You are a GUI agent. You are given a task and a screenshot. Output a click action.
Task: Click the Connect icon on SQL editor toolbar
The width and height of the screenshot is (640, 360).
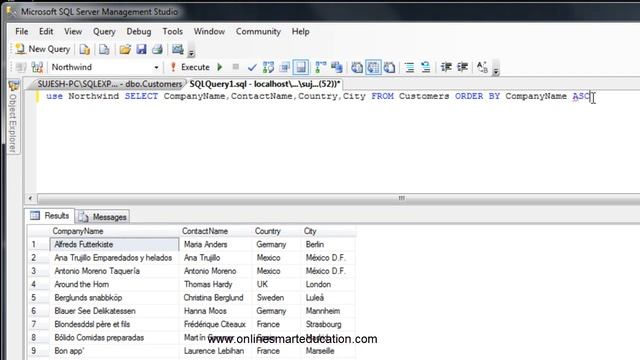[x=21, y=67]
